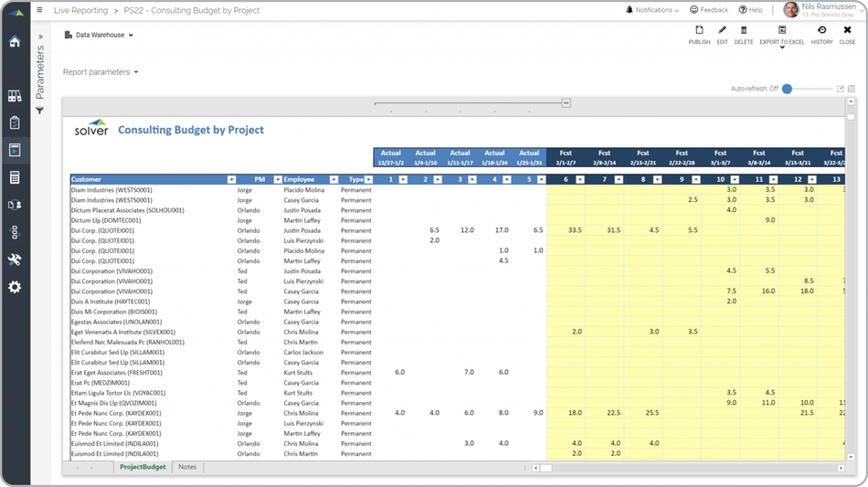Click the horizontal scrollbar of the sheet

[x=685, y=468]
